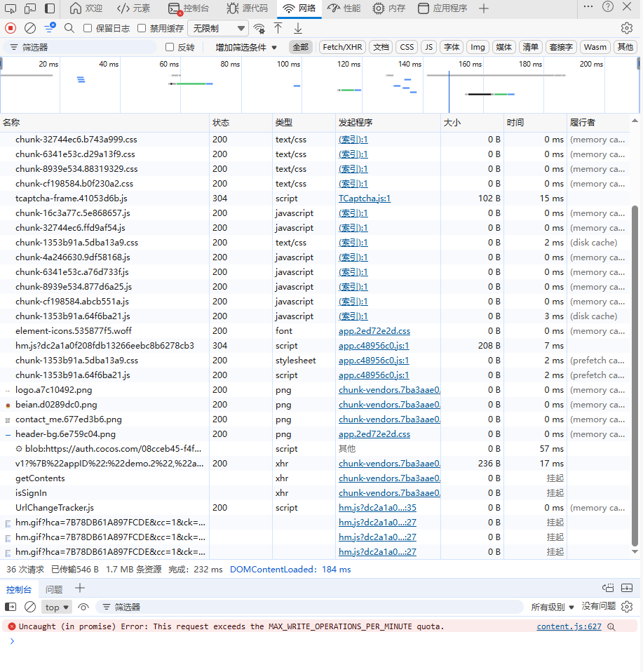Filter requests by JS type
The image size is (643, 672).
pyautogui.click(x=429, y=47)
